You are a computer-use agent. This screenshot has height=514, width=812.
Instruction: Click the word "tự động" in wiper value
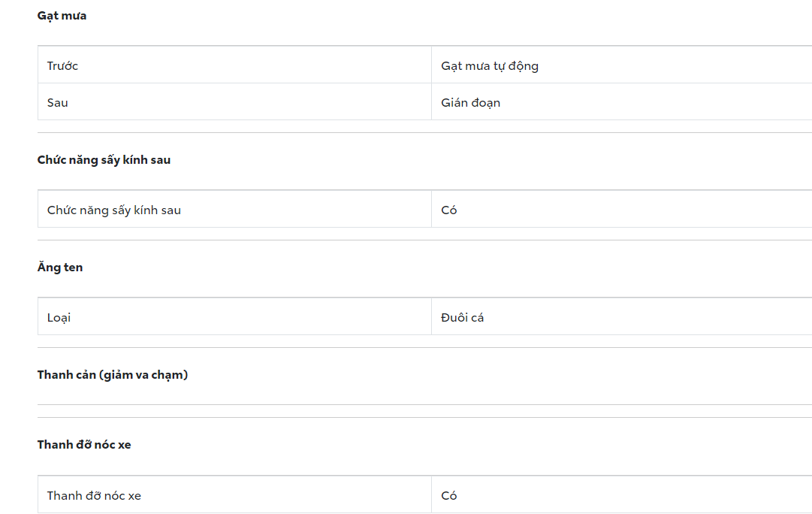pos(515,66)
